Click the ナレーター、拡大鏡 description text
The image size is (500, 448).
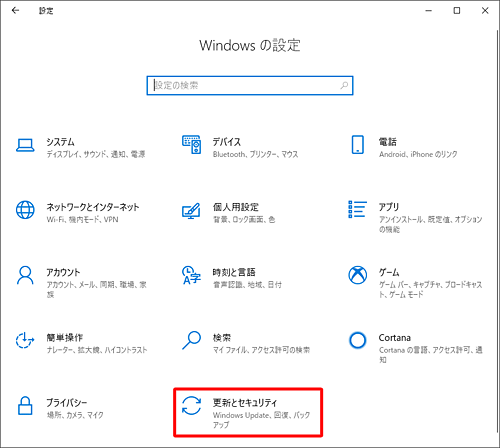97,350
